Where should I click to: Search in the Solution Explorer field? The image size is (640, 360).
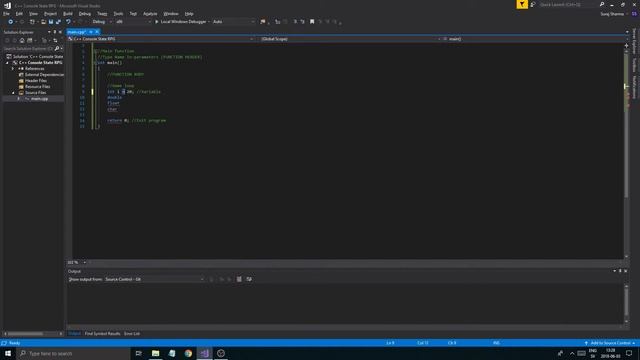pos(28,49)
